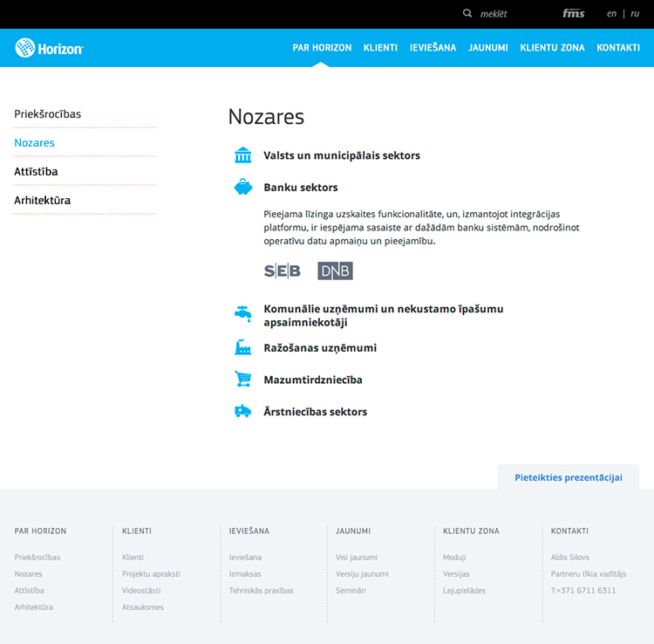Switch language to Russian (ru)
The width and height of the screenshot is (654, 644).
pyautogui.click(x=635, y=14)
